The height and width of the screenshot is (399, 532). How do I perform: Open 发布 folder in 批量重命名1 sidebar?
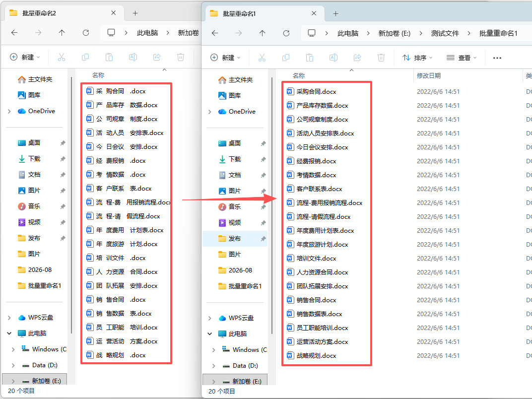235,239
